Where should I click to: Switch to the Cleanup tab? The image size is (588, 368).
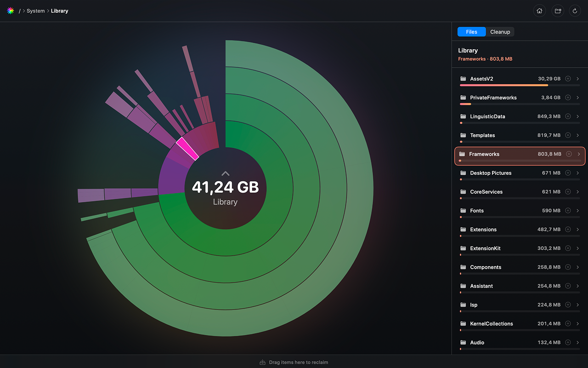pos(500,32)
